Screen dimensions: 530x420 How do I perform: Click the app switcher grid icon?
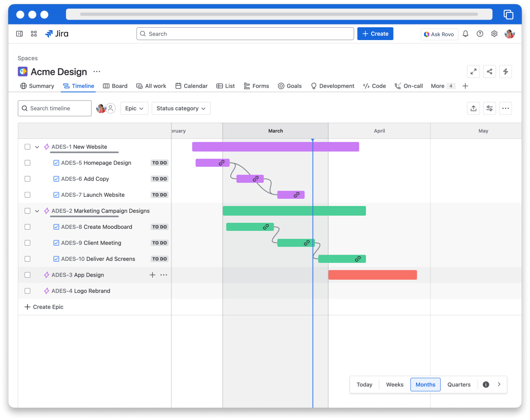point(34,34)
